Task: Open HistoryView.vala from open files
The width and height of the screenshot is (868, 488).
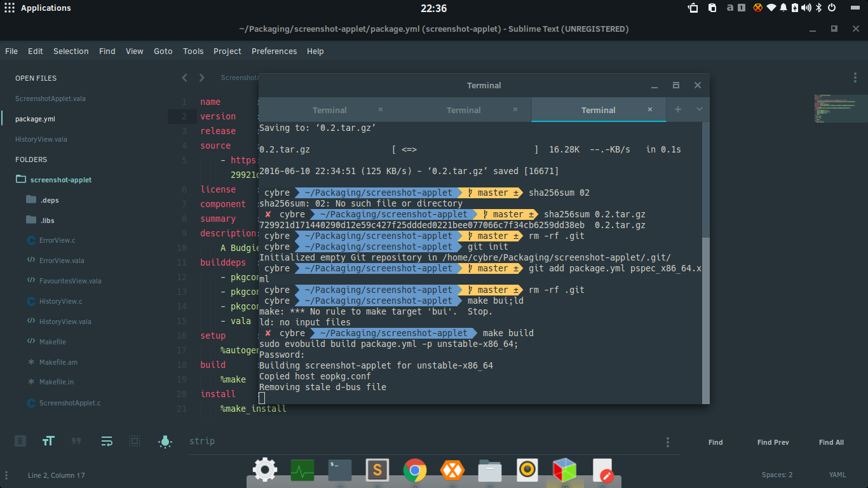Action: [41, 139]
